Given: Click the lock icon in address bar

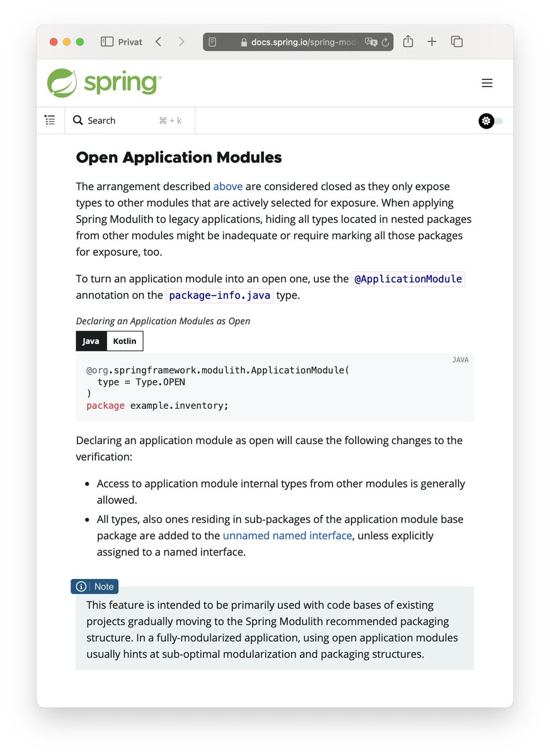Looking at the screenshot, I should coord(244,42).
